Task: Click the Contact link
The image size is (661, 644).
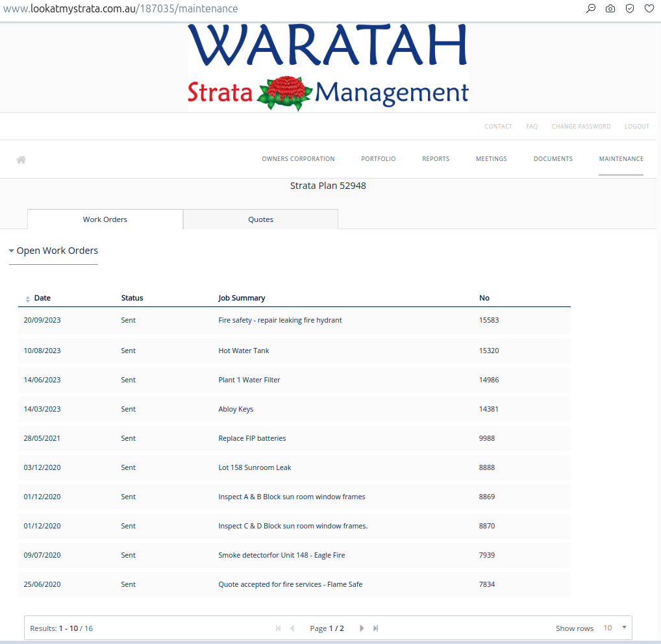Action: (498, 127)
